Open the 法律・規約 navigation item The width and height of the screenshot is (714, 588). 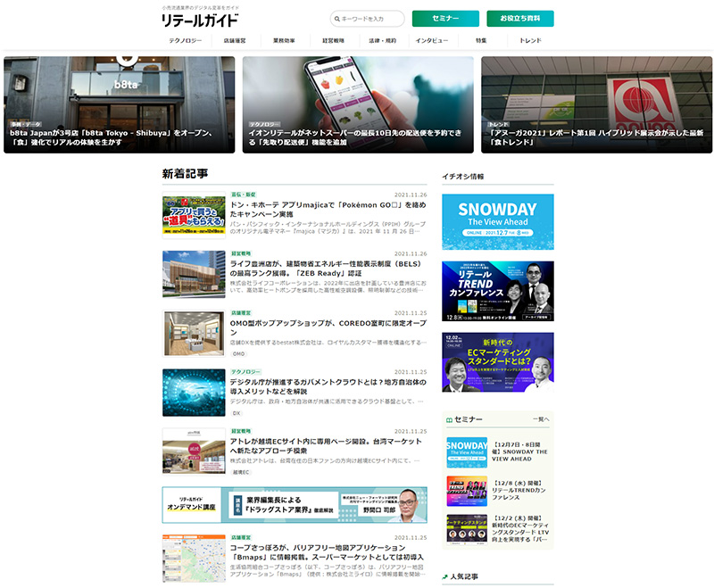(x=383, y=41)
